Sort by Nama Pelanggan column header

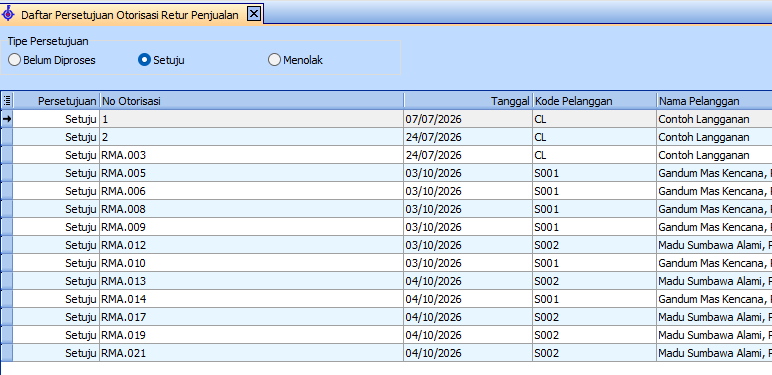click(x=714, y=101)
